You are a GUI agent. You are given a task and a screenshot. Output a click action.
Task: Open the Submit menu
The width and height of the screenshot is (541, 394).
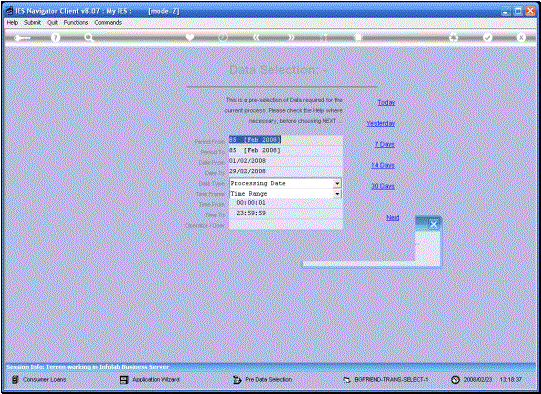[32, 22]
